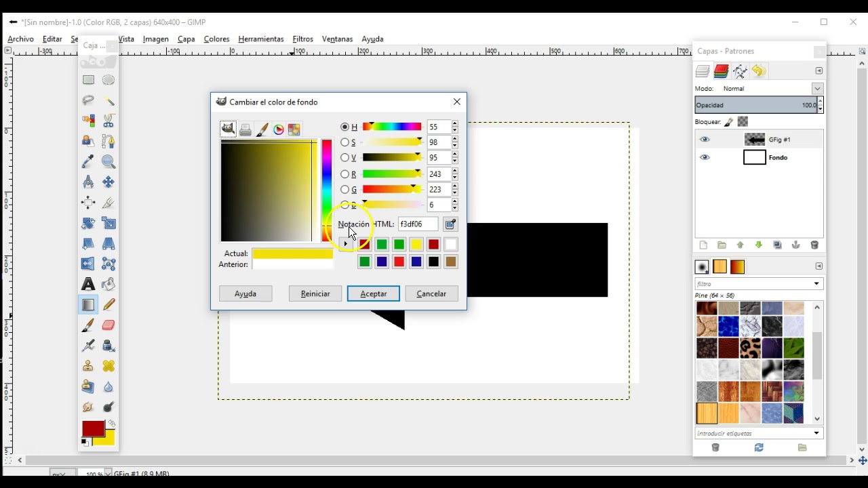
Task: Open the Watercolor selector tab
Action: click(x=262, y=129)
